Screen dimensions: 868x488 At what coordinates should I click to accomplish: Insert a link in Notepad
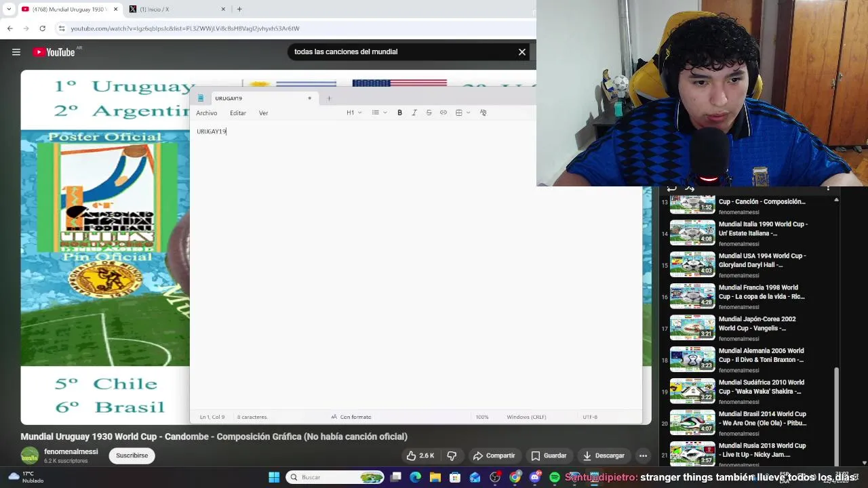point(443,113)
